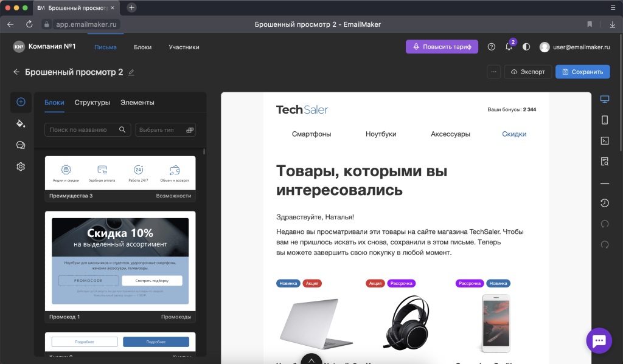Image resolution: width=623 pixels, height=364 pixels.
Task: Click the Новинка badge above the laptop
Action: (x=288, y=283)
